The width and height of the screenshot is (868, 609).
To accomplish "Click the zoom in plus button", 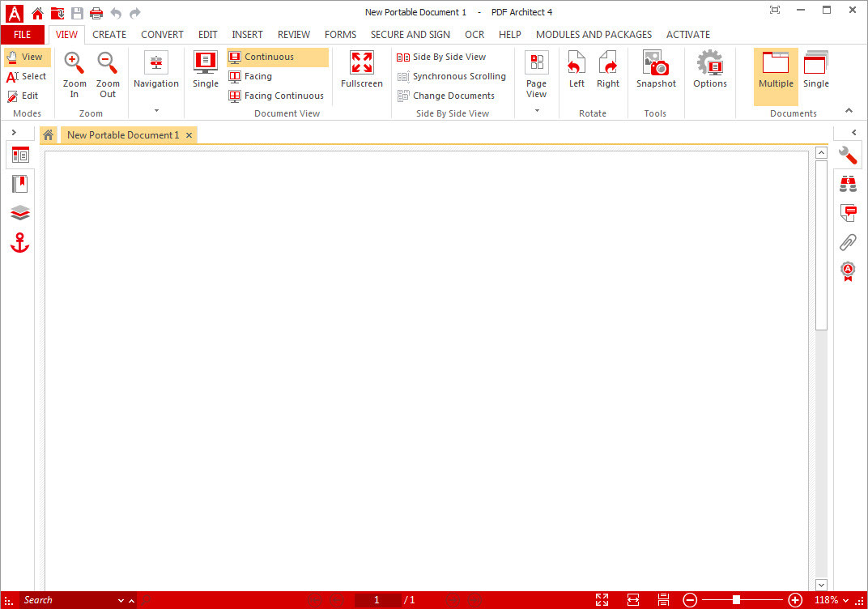I will pos(795,600).
